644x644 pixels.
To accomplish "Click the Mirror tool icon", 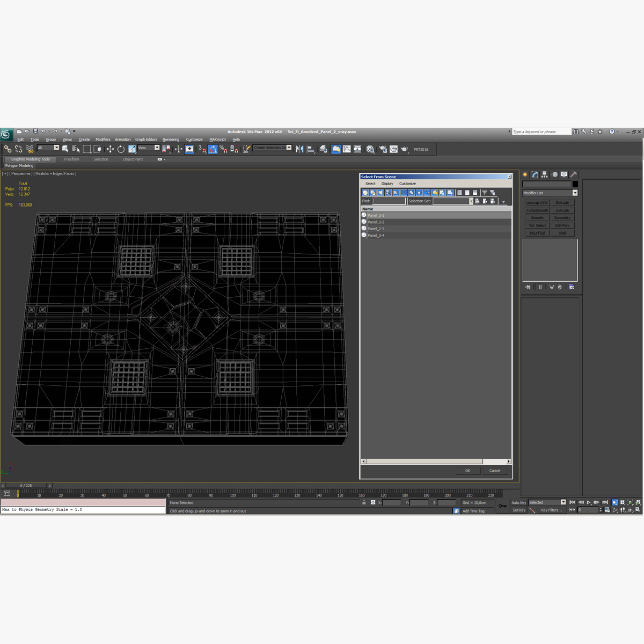I will [x=299, y=149].
